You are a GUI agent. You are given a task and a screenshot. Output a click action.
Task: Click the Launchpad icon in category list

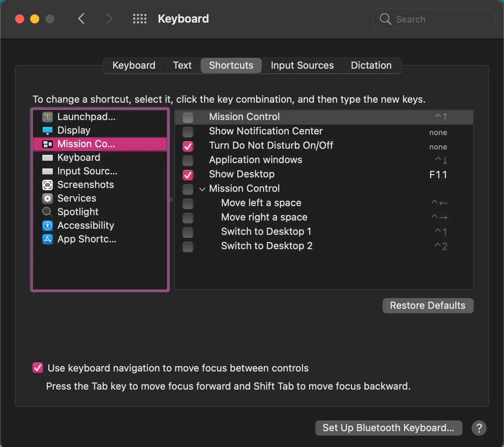click(48, 117)
